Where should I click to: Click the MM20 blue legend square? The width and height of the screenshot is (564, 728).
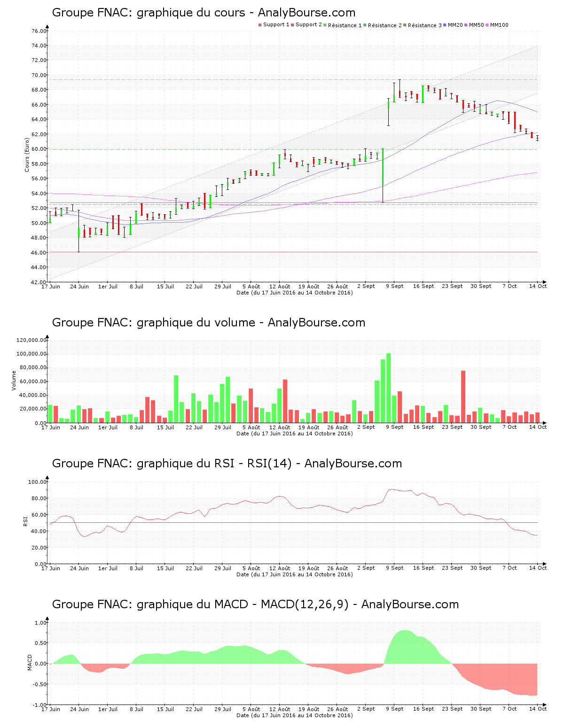tap(445, 25)
